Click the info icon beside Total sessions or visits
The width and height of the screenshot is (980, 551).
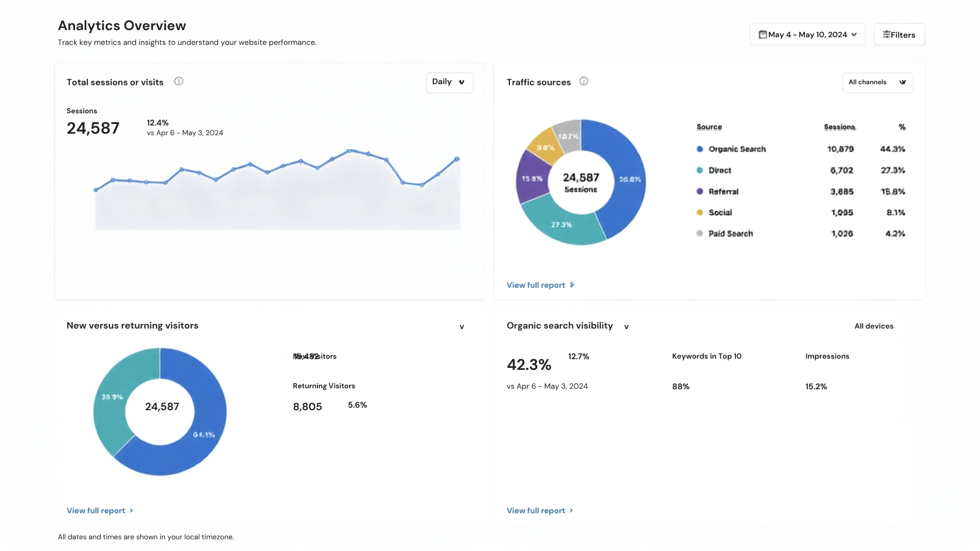coord(179,82)
